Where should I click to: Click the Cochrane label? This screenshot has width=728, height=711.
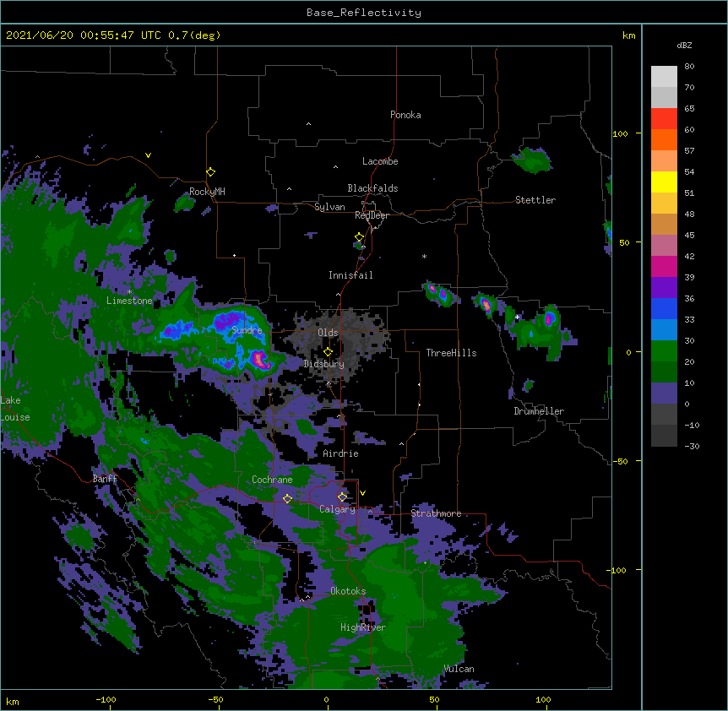click(272, 480)
